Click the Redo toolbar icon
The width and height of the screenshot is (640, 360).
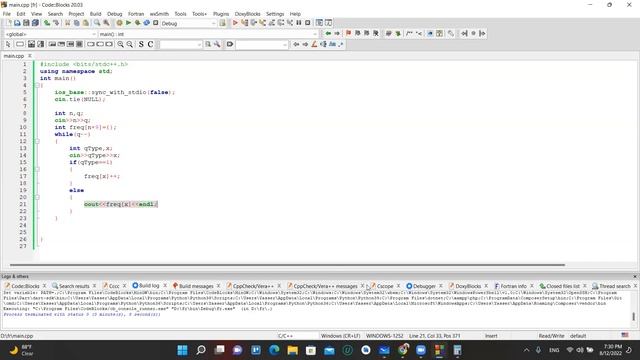pos(56,23)
